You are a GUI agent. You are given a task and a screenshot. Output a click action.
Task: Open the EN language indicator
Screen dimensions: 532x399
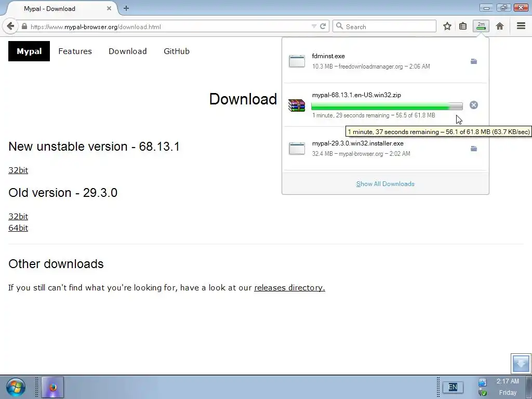click(x=453, y=387)
